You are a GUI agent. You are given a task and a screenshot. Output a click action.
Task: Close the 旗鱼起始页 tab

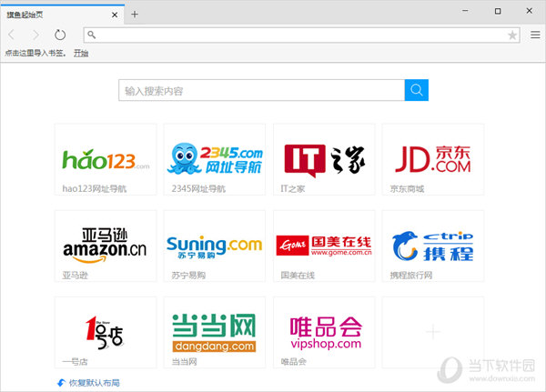tap(115, 15)
